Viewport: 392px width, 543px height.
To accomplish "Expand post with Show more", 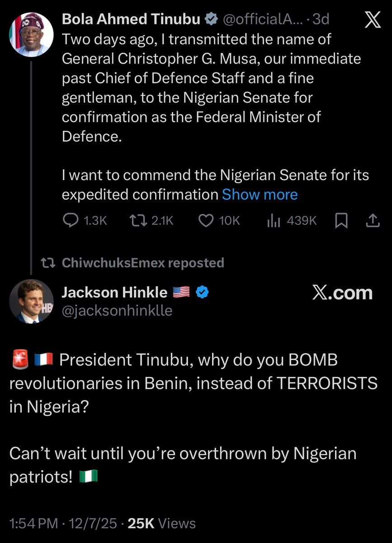I will click(x=260, y=195).
